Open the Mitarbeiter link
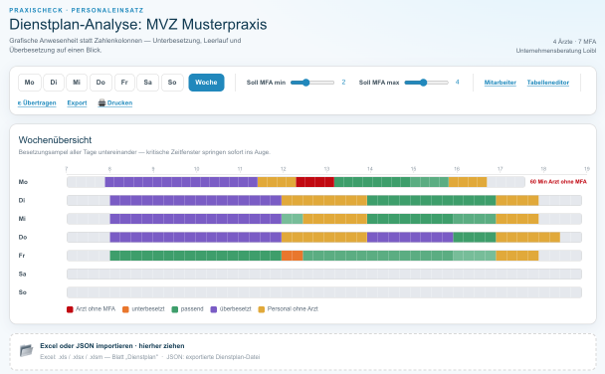 (500, 83)
